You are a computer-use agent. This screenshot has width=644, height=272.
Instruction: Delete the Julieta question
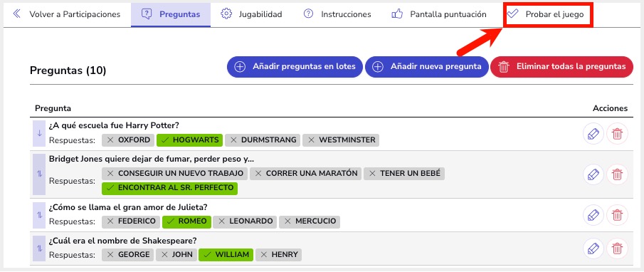(617, 215)
